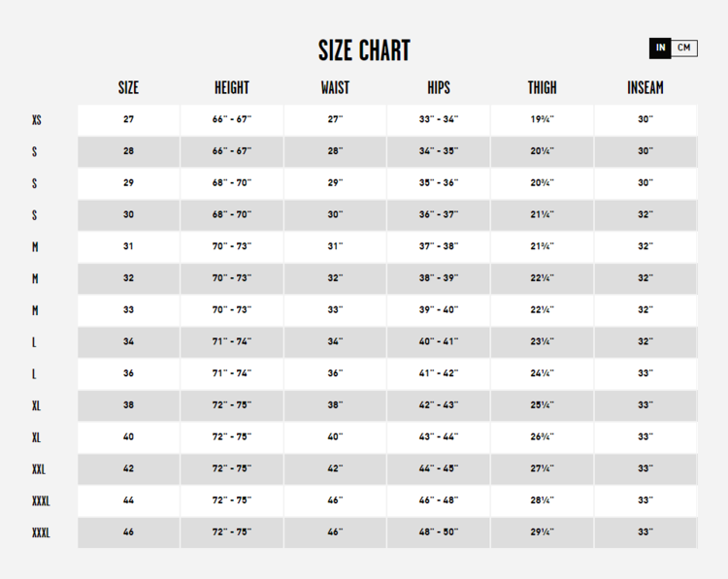Click the 29¼" thigh value

point(542,532)
